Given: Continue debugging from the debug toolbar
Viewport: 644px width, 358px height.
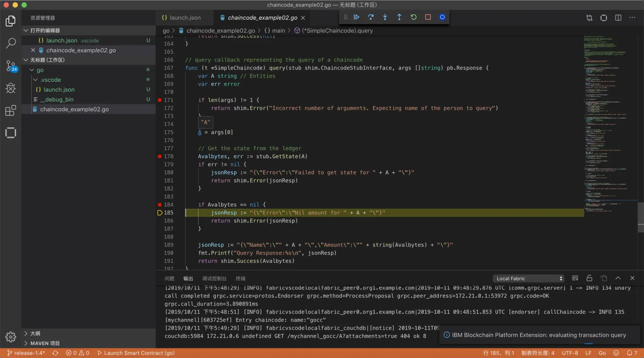Looking at the screenshot, I should [356, 17].
